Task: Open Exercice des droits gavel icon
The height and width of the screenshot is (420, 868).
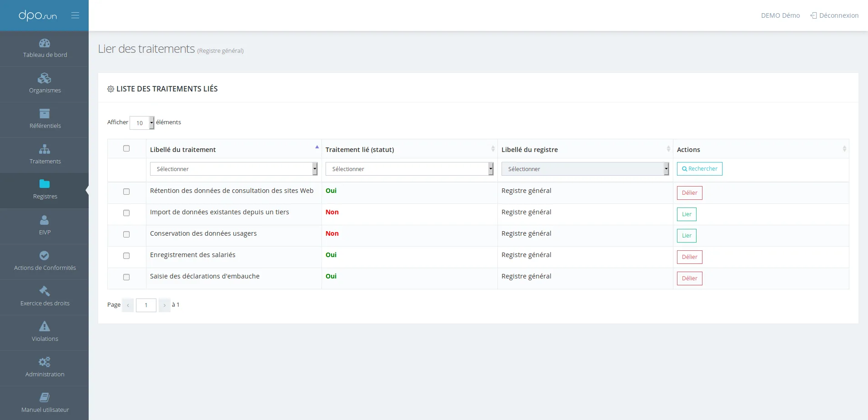Action: click(x=45, y=291)
